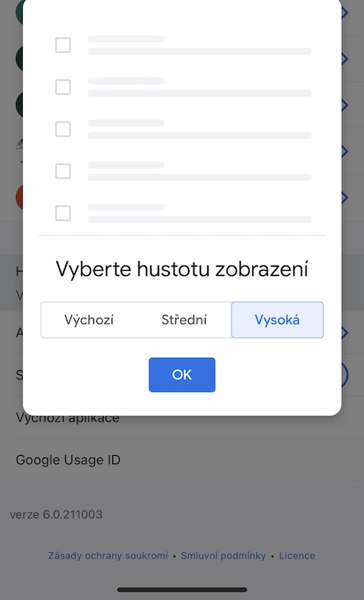The image size is (364, 600).
Task: Tap the orange account avatar behind the dialog
Action: point(19,197)
